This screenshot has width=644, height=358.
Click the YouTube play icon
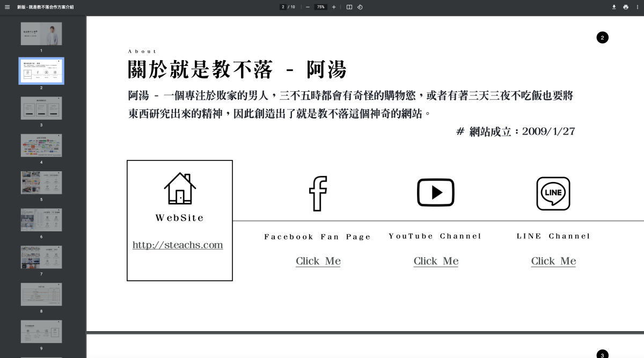click(x=436, y=192)
